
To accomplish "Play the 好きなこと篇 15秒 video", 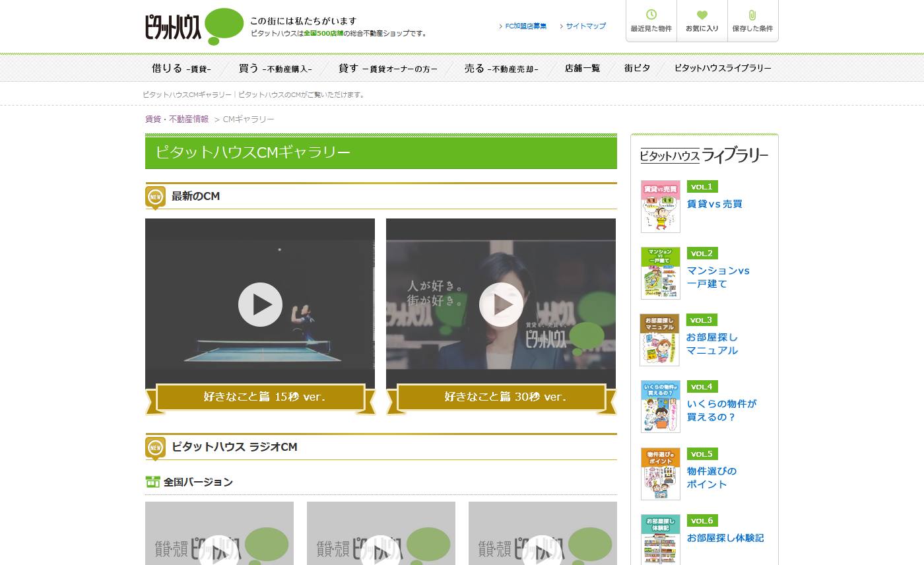I will pos(260,304).
